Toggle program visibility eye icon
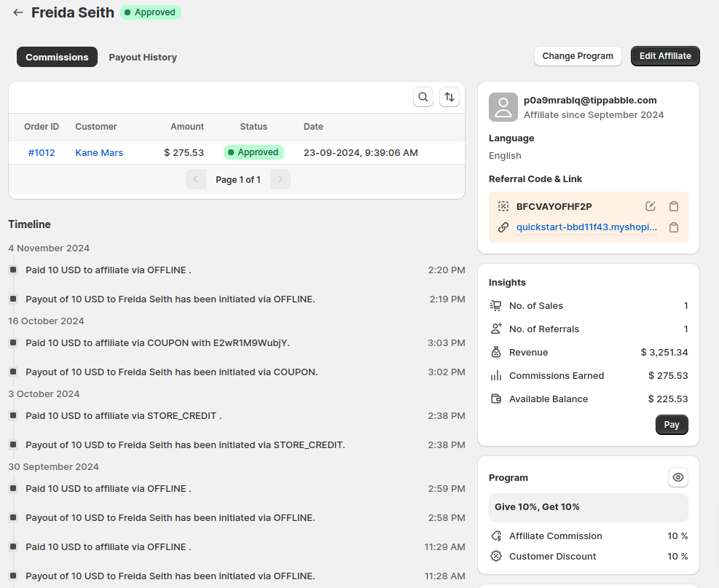The image size is (719, 588). click(677, 477)
